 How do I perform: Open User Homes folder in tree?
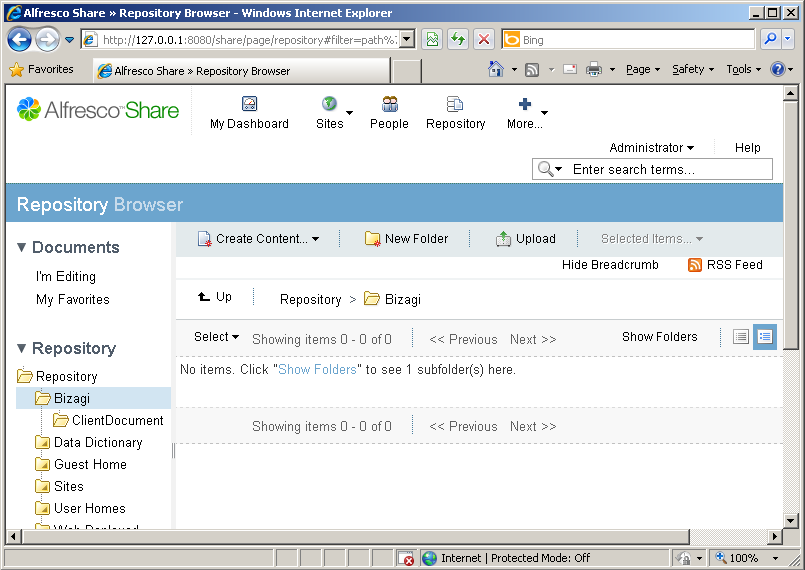pyautogui.click(x=90, y=509)
